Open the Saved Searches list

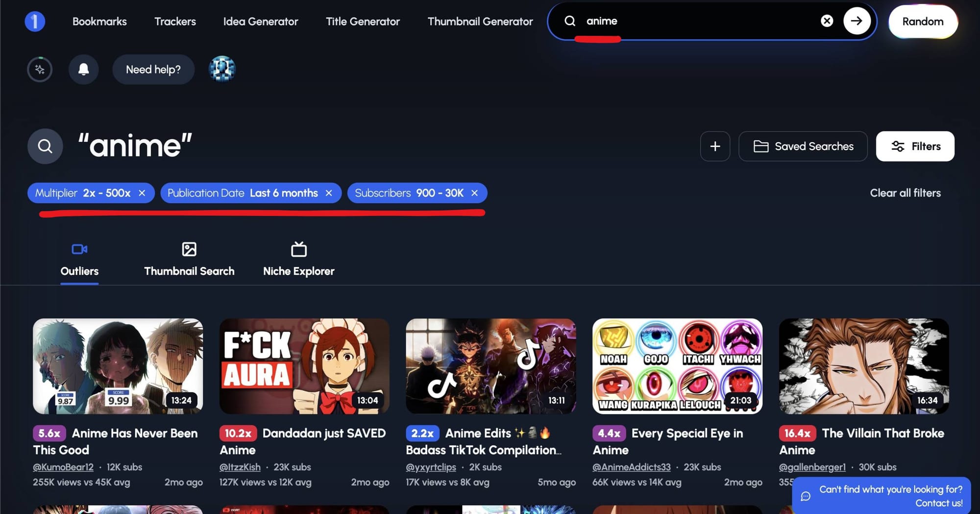[x=803, y=146]
